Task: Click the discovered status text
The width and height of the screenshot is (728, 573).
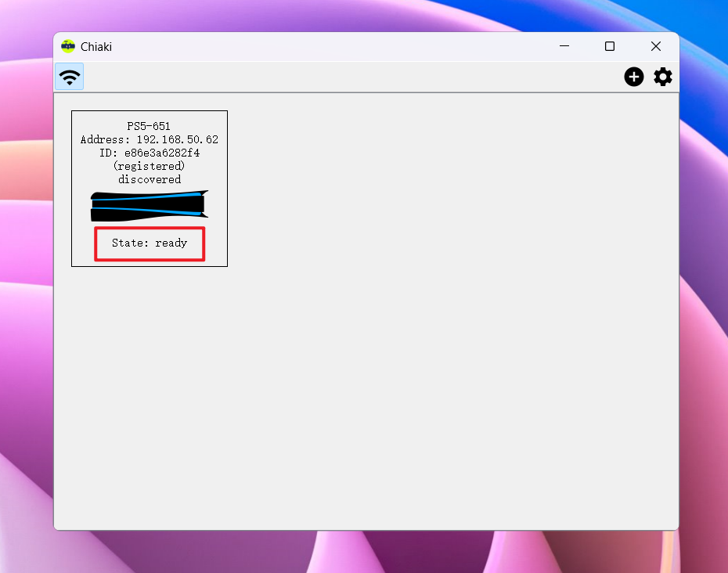Action: [149, 180]
